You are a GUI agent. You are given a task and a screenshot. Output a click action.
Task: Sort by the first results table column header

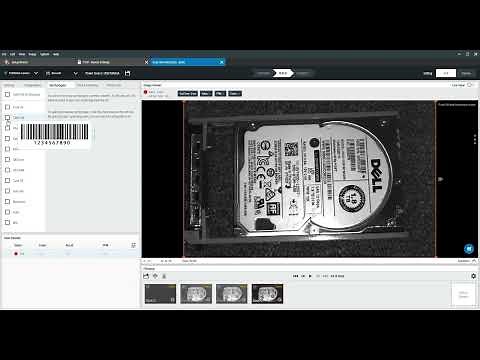click(18, 245)
